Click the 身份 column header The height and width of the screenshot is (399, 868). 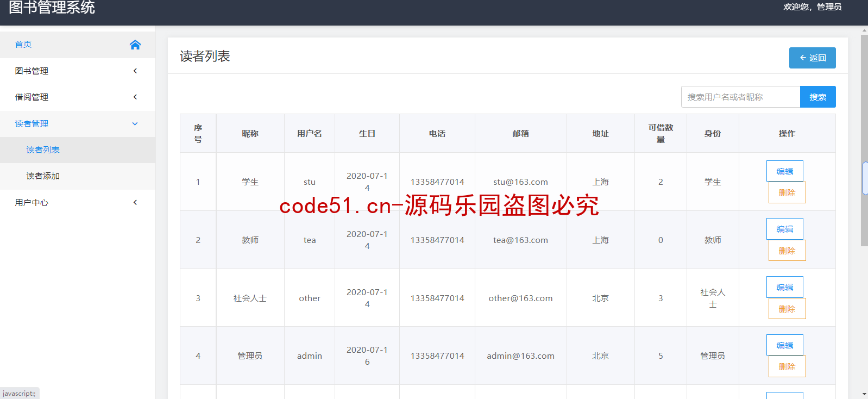point(713,133)
